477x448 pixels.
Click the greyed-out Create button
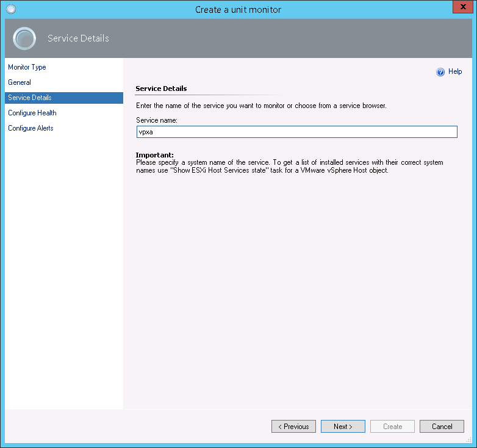392,427
